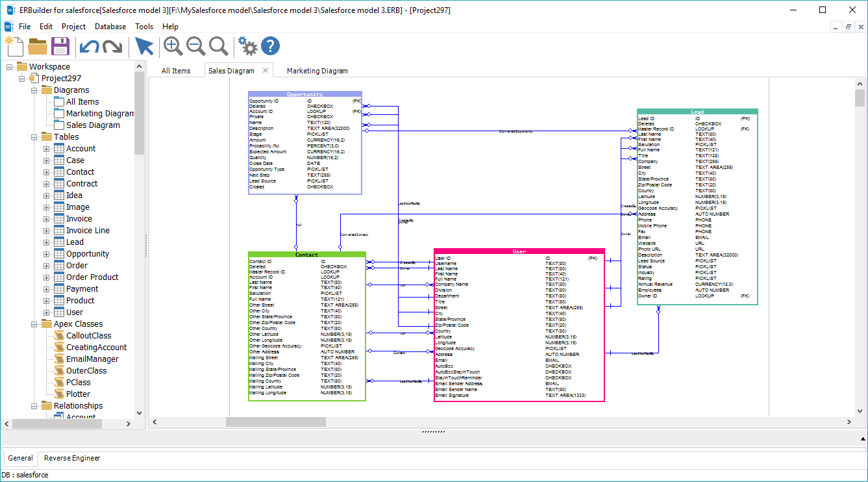This screenshot has width=868, height=482.
Task: Click the Plotter apex class icon
Action: tap(59, 394)
